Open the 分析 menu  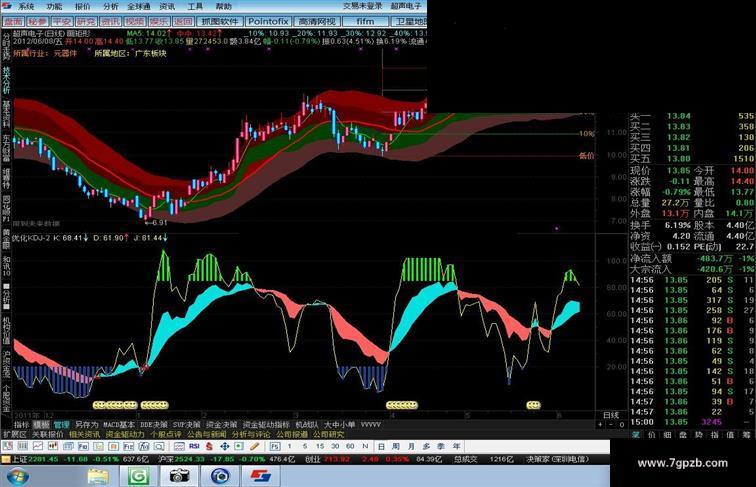pyautogui.click(x=110, y=6)
